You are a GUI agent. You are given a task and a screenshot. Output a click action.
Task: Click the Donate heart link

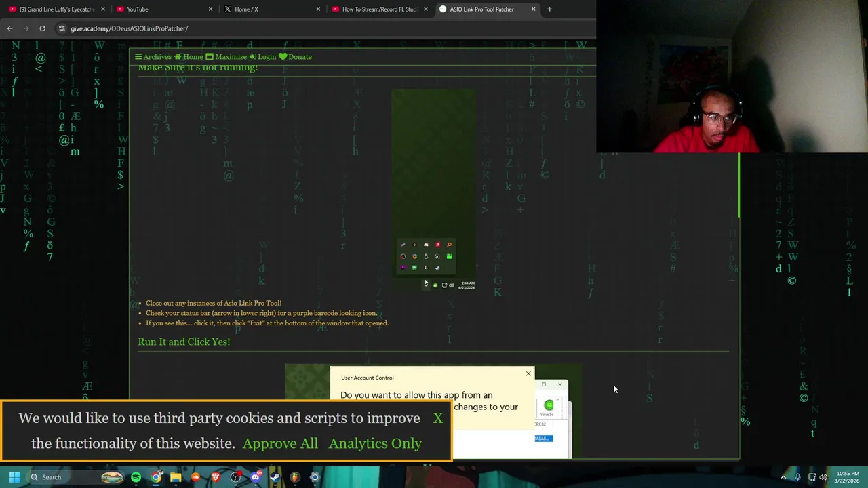point(295,57)
